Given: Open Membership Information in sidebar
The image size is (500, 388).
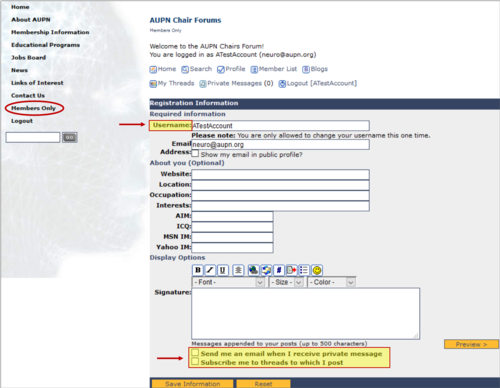Looking at the screenshot, I should 50,32.
